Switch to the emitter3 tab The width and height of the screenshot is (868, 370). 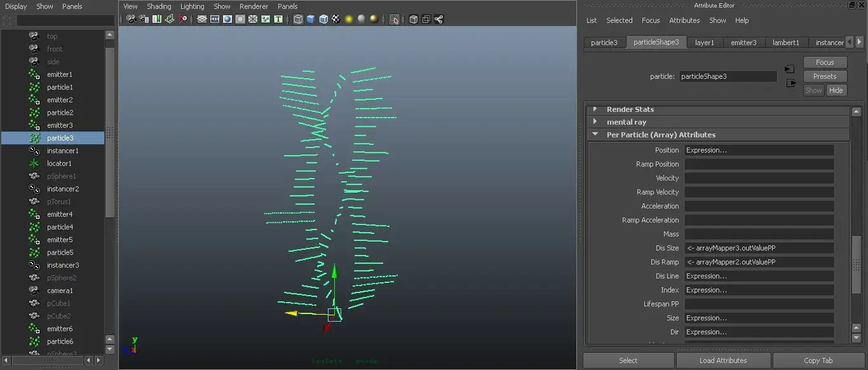tap(743, 43)
